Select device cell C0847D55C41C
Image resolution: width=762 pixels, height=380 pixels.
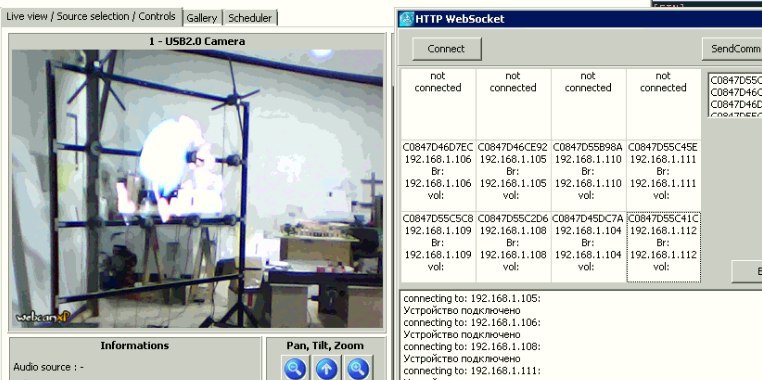(663, 247)
